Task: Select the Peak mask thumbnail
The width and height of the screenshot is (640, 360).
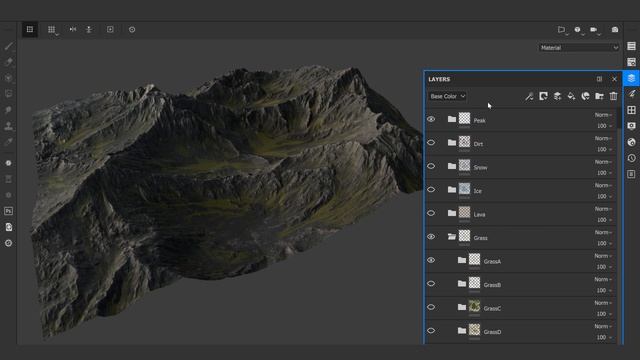Action: pyautogui.click(x=464, y=118)
